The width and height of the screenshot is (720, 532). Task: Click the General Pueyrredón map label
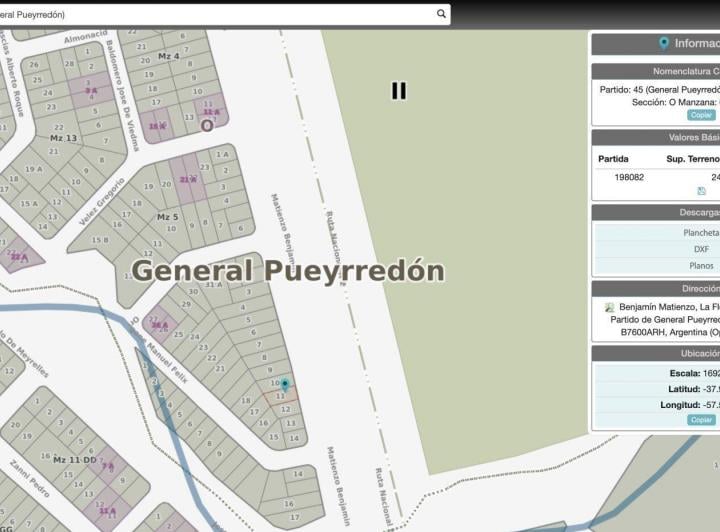tap(288, 271)
